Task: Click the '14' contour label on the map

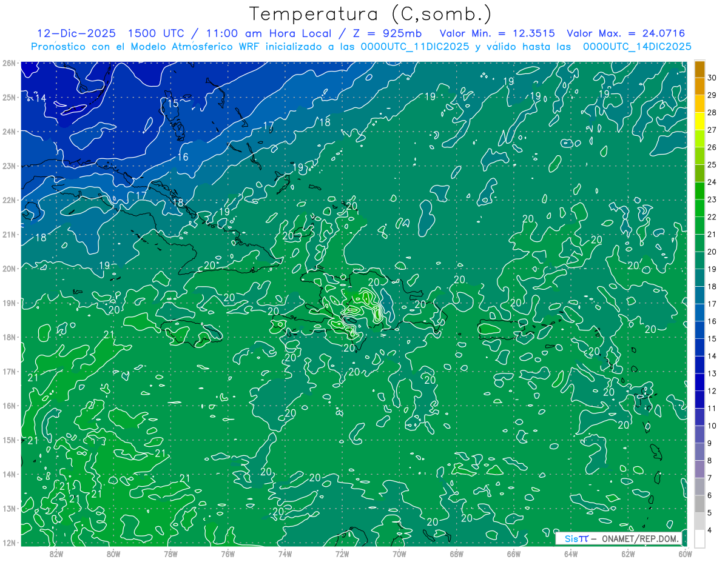Action: (x=41, y=98)
